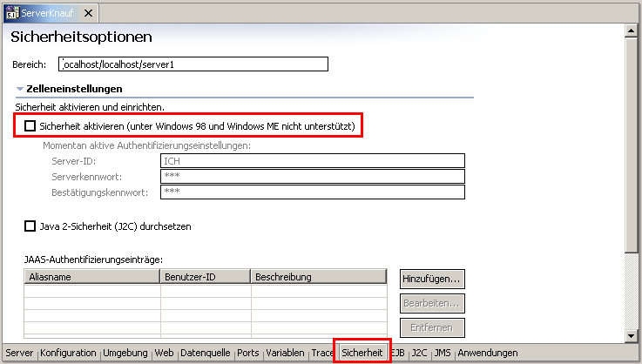Screen dimensions: 642x364
Task: Enable the Sicherheit aktivieren checkbox
Action: tap(30, 126)
